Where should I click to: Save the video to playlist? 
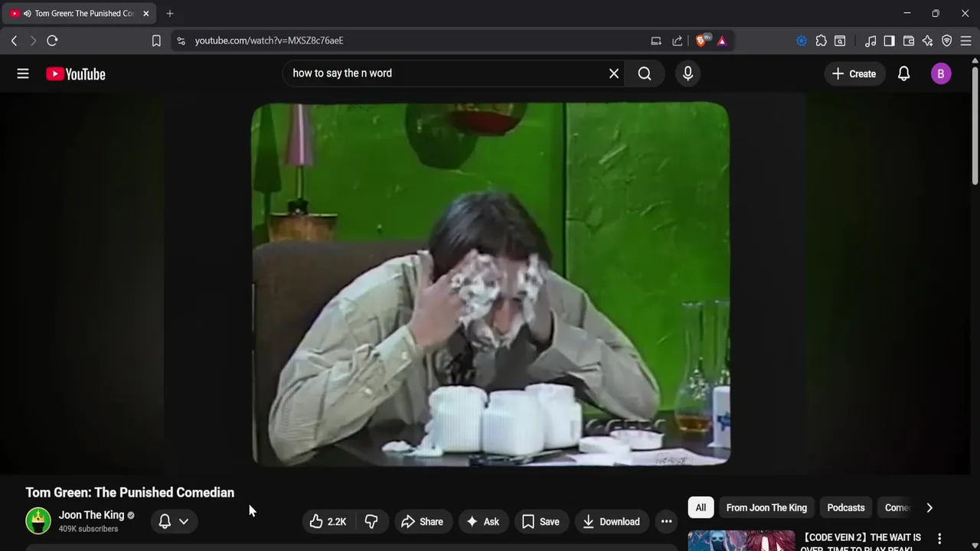pyautogui.click(x=541, y=521)
